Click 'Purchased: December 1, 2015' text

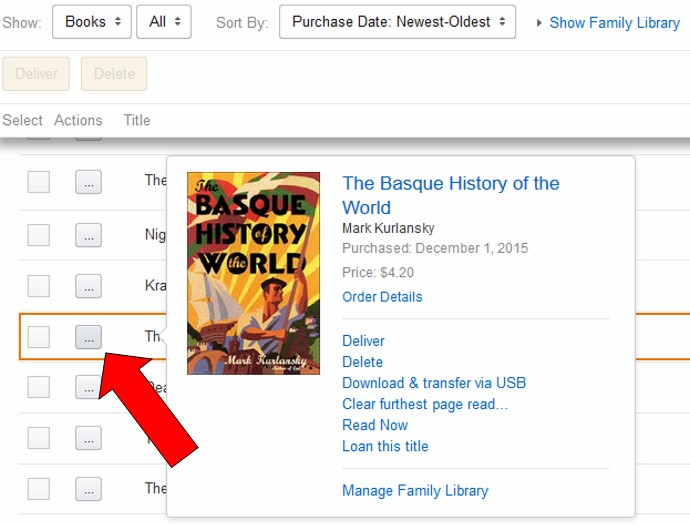click(x=435, y=248)
